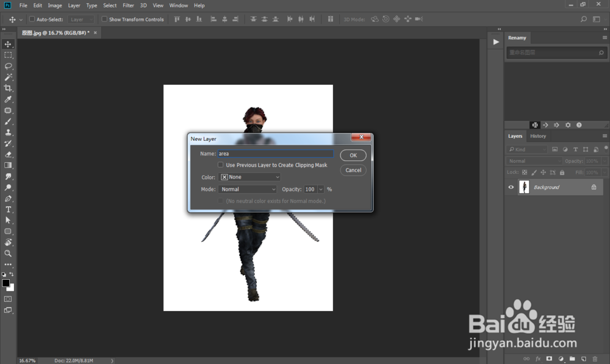610x364 pixels.
Task: Open the Opacity slider arrow in dialog
Action: click(x=321, y=190)
